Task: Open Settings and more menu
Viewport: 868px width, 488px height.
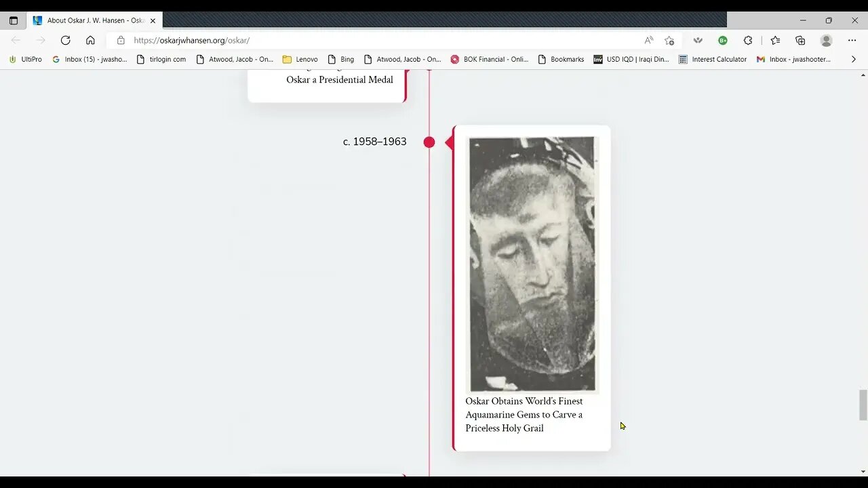Action: [852, 40]
